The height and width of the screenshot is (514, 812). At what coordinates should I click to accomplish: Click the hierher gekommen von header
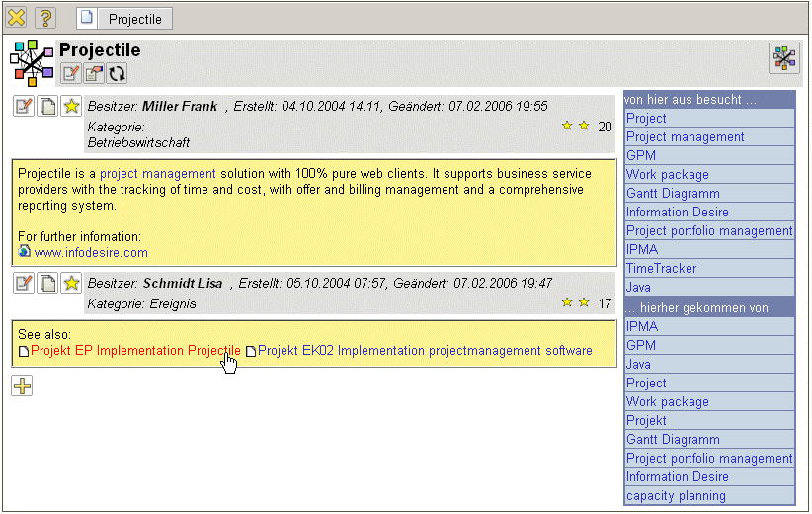(709, 307)
